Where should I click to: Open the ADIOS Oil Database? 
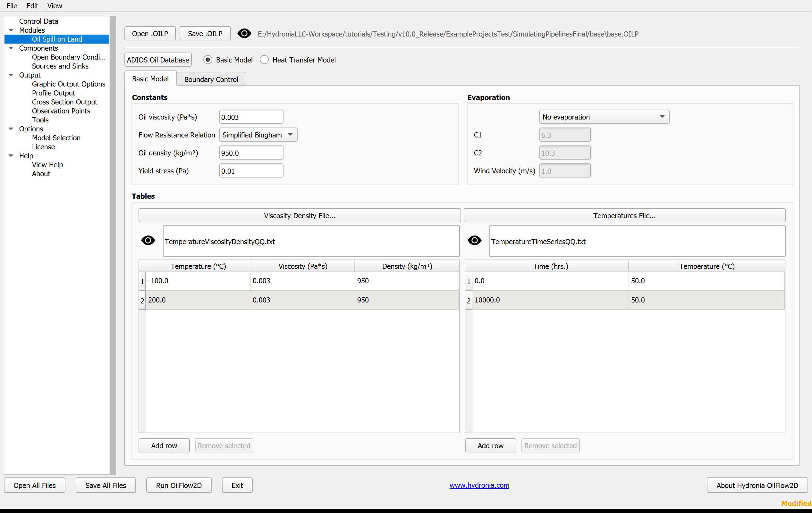[158, 60]
